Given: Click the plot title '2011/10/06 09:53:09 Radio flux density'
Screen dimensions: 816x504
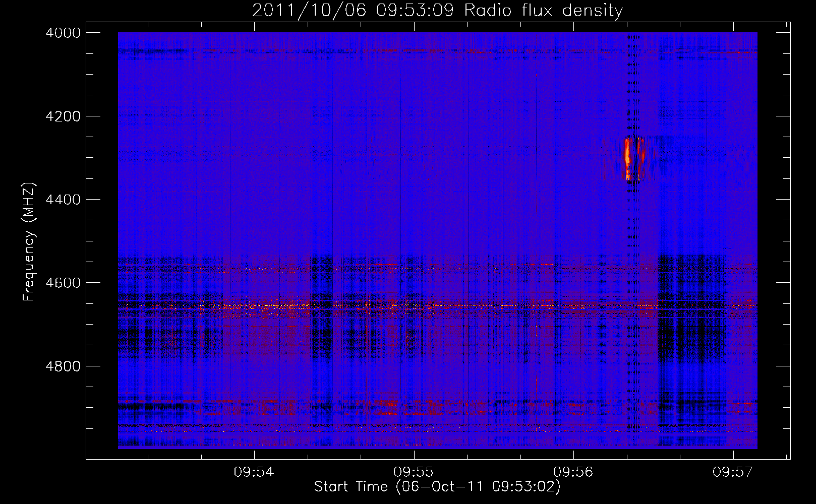Looking at the screenshot, I should click(437, 10).
